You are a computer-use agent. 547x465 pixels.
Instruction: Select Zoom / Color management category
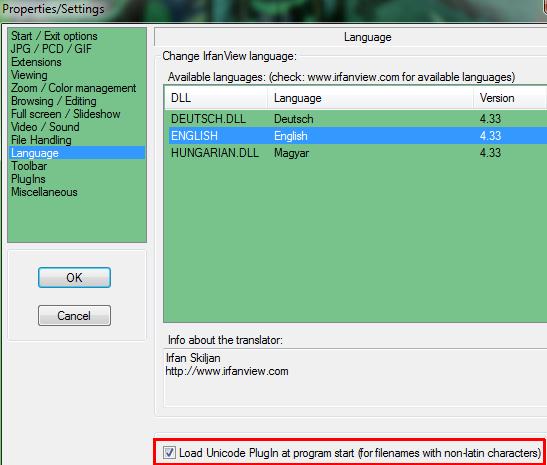tap(73, 88)
